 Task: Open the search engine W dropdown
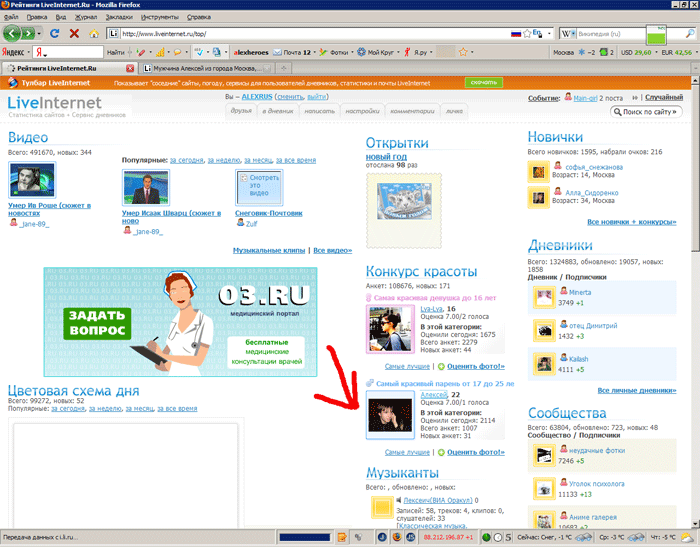567,33
